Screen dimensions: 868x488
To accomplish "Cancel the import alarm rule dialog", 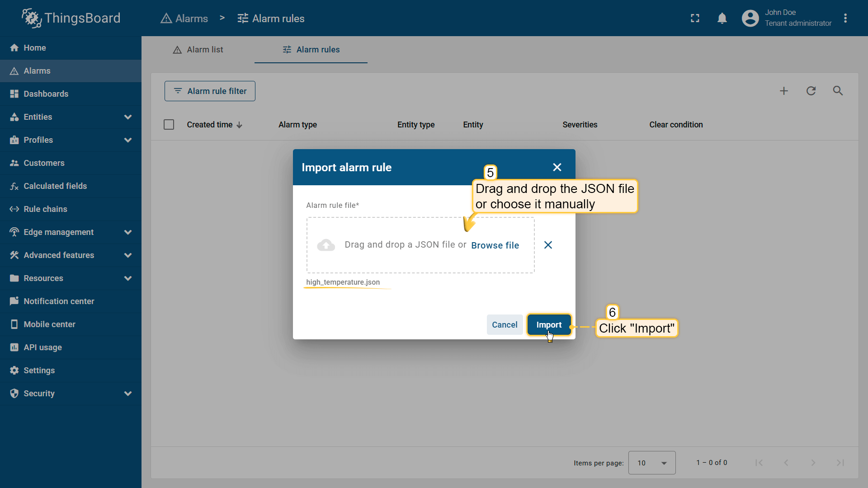I will coord(505,325).
